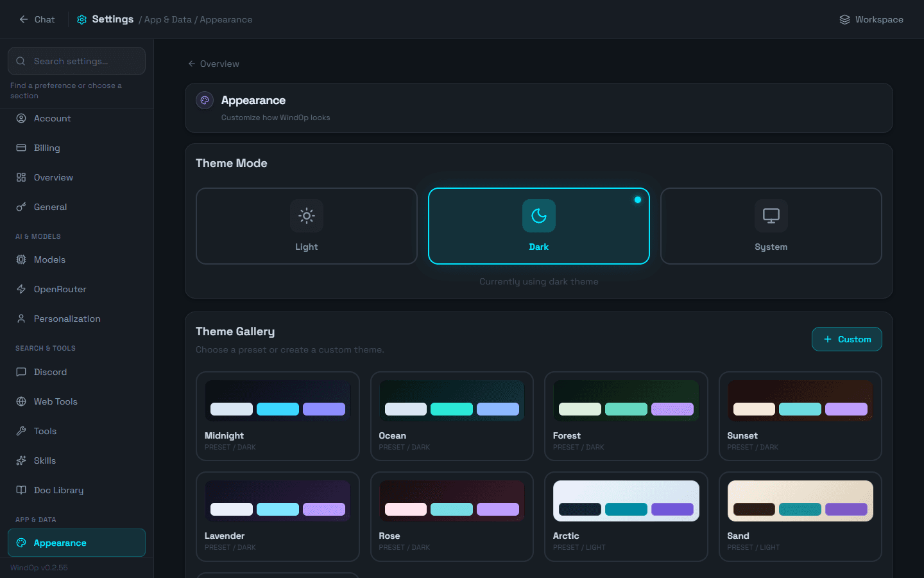Apply the Sand light preset theme
Screen dimensions: 924x578
click(800, 516)
